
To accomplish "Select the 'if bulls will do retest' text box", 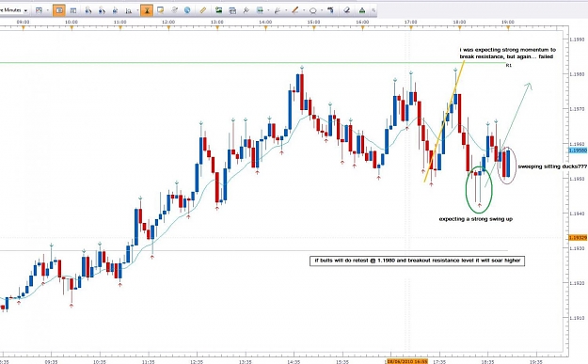I will [417, 261].
